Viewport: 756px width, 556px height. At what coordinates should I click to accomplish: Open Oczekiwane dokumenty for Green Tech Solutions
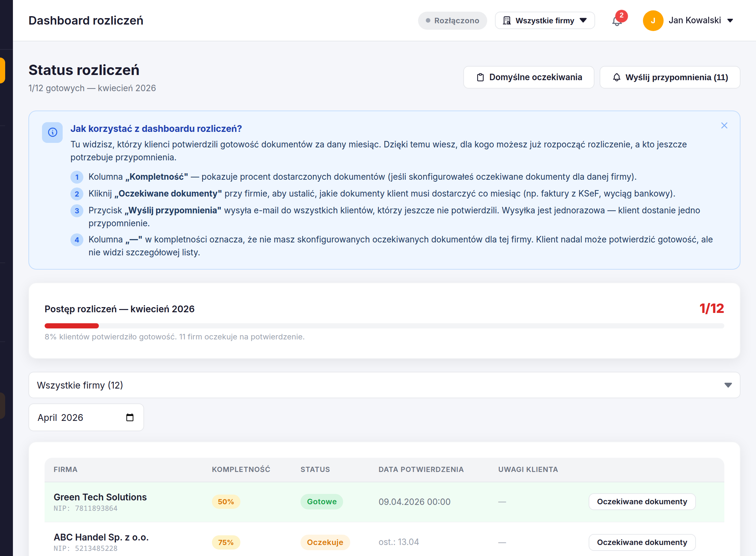tap(642, 501)
